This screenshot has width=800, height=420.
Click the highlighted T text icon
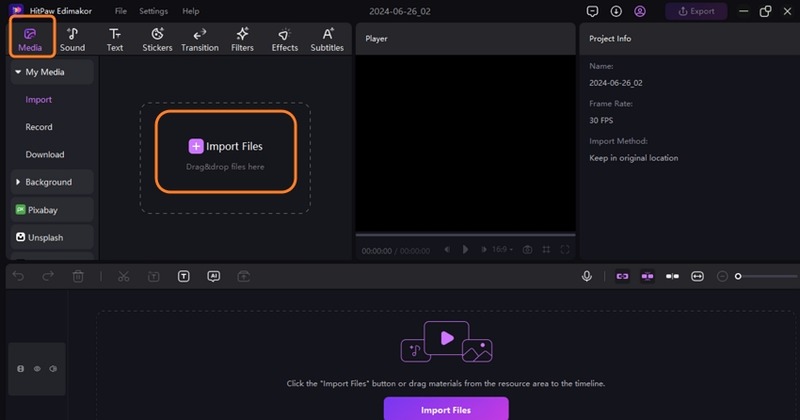(184, 276)
